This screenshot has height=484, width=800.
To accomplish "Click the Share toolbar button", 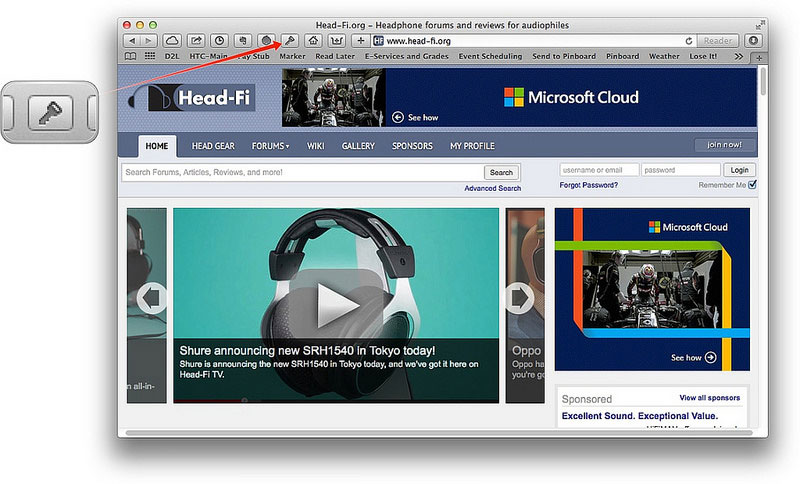I will pos(196,41).
